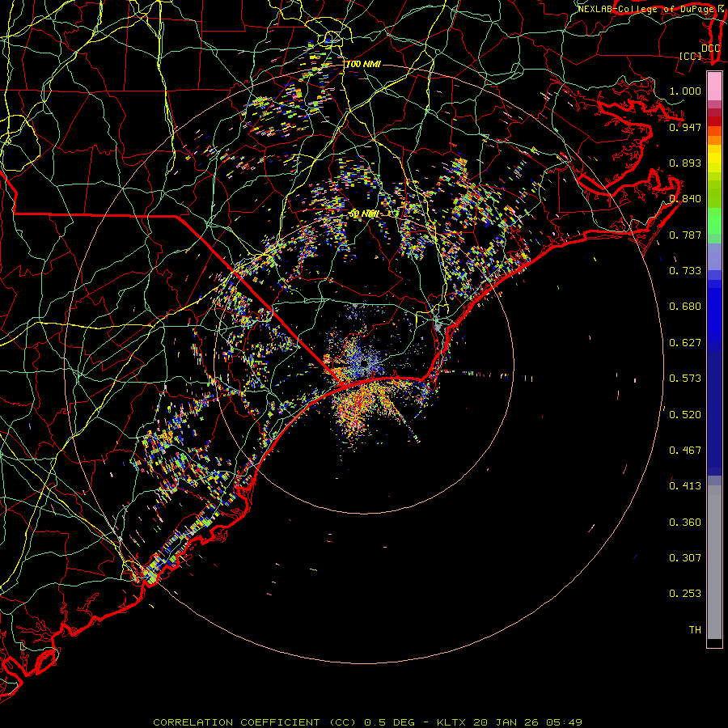The height and width of the screenshot is (728, 728).
Task: Click the 100 NMI range ring label
Action: 363,64
